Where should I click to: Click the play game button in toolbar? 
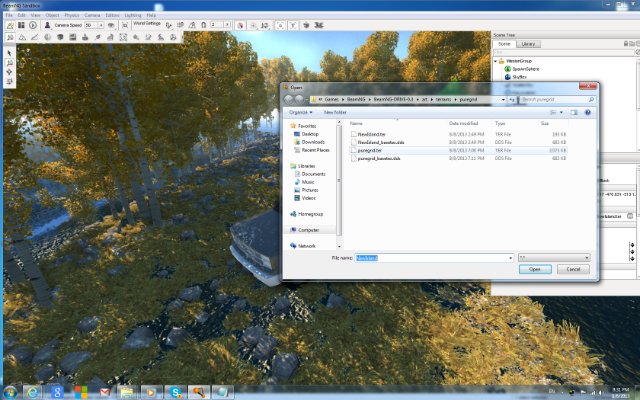point(33,25)
